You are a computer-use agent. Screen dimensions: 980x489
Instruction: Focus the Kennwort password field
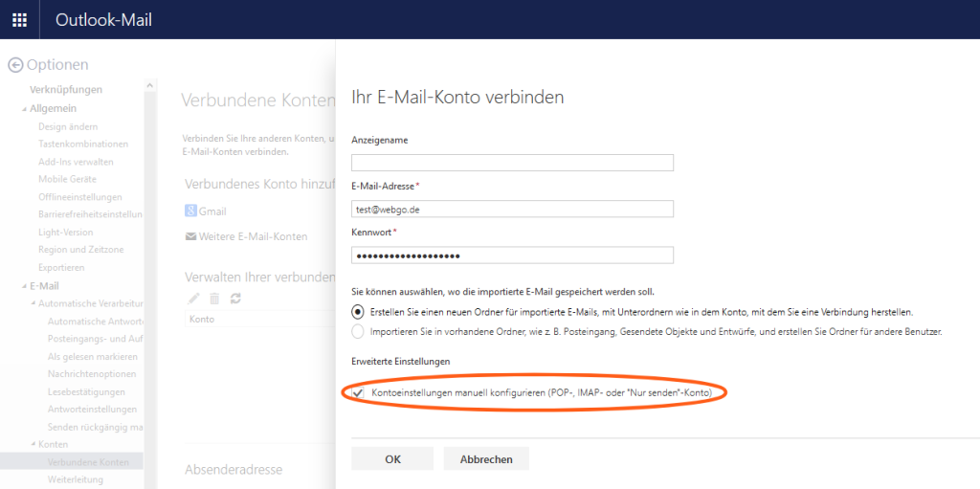coord(513,256)
